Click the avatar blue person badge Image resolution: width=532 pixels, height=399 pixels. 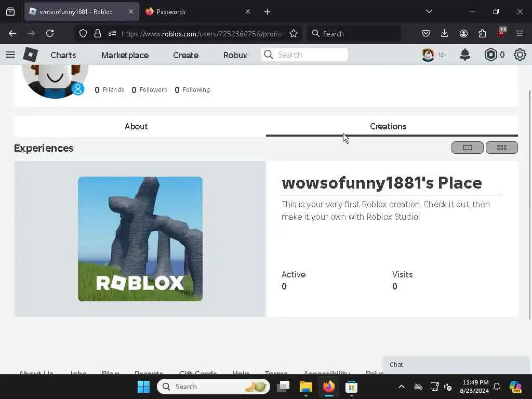78,89
